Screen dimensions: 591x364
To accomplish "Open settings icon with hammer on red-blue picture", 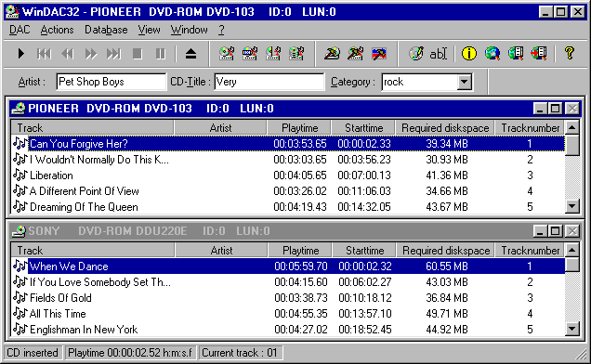I will click(x=379, y=54).
